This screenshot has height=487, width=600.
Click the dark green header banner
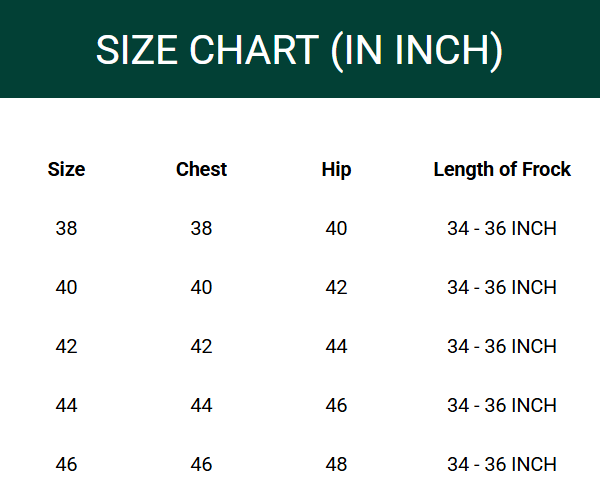pyautogui.click(x=300, y=49)
